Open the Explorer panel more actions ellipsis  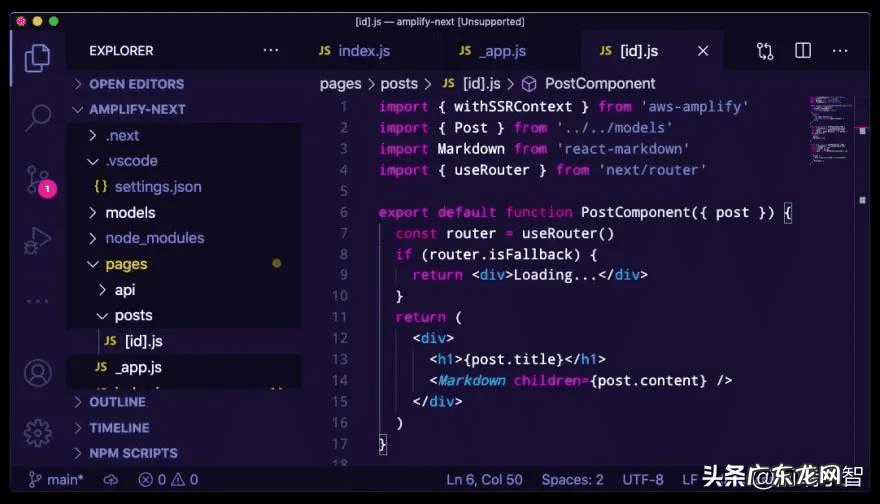pyautogui.click(x=271, y=50)
